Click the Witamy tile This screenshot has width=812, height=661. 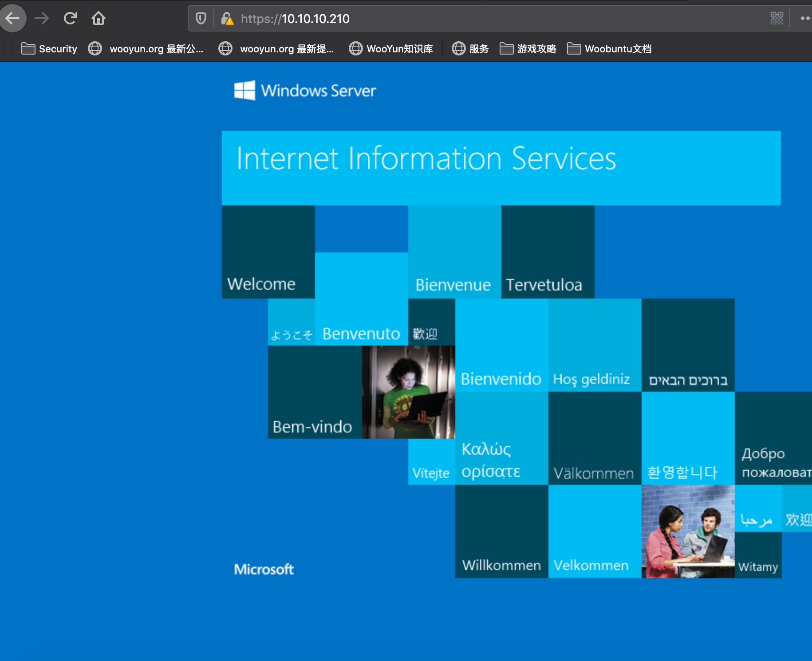point(758,555)
